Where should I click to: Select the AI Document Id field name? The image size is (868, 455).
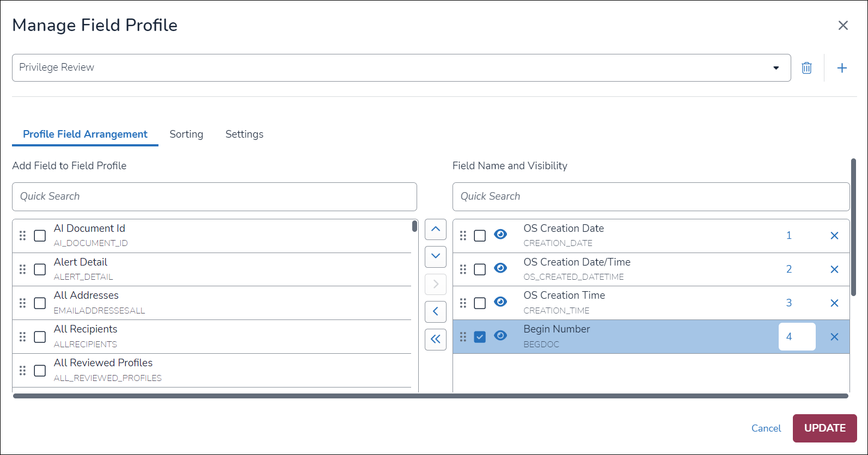89,229
